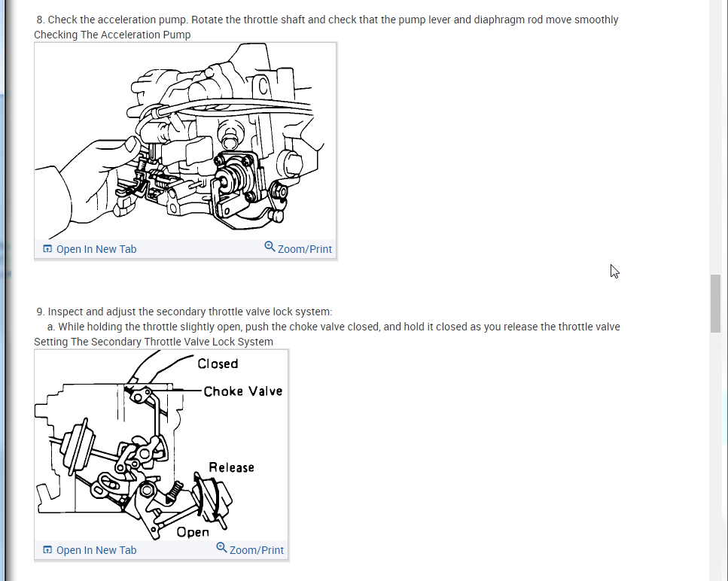Image resolution: width=728 pixels, height=581 pixels.
Task: Click the 'Choke Valve' label in the diagram
Action: point(243,391)
